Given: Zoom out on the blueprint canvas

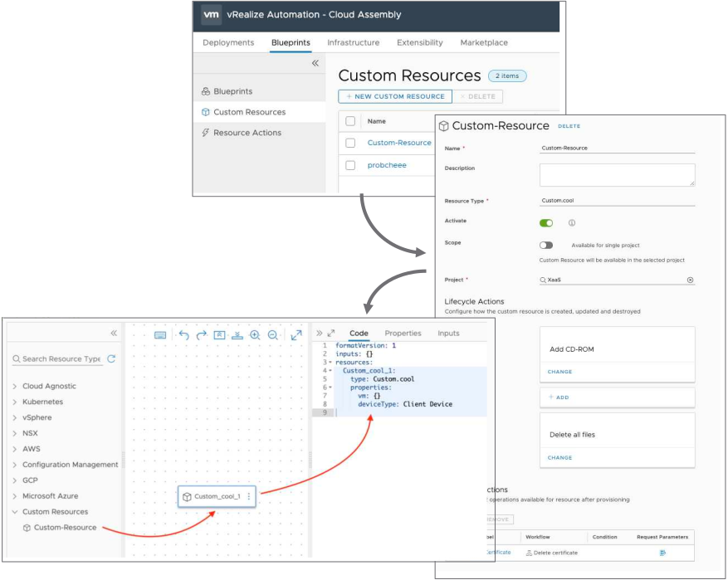Looking at the screenshot, I should (273, 335).
